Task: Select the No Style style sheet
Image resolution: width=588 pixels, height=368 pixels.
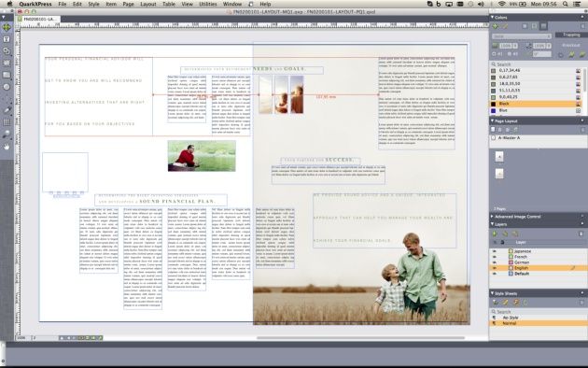Action: click(539, 318)
